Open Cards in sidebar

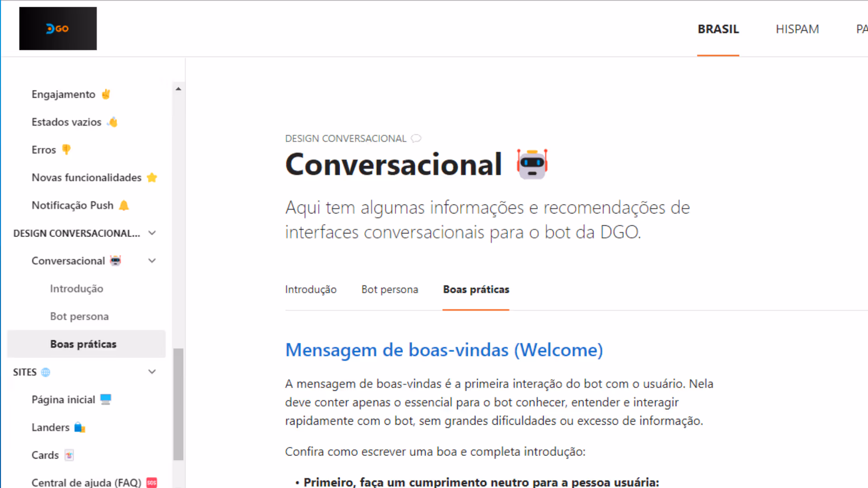point(45,455)
